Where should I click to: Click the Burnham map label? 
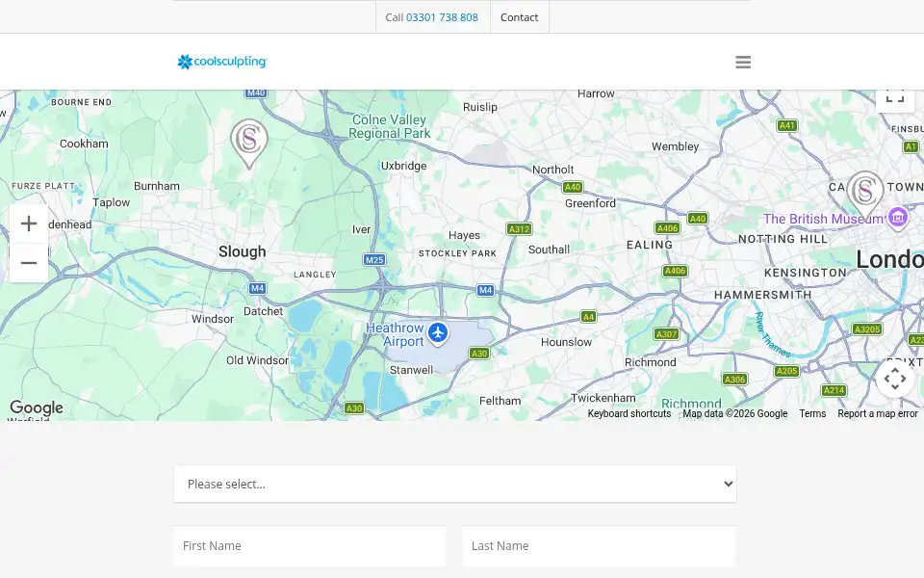tap(157, 186)
